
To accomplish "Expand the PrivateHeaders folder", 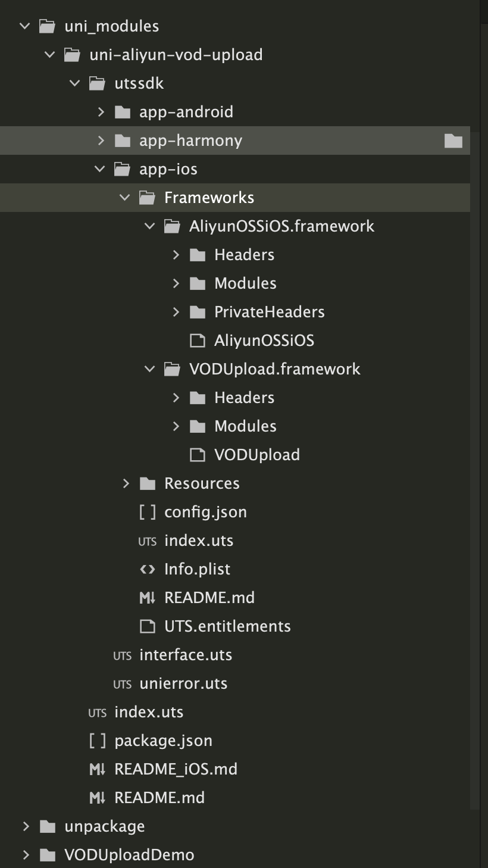I will click(x=176, y=312).
